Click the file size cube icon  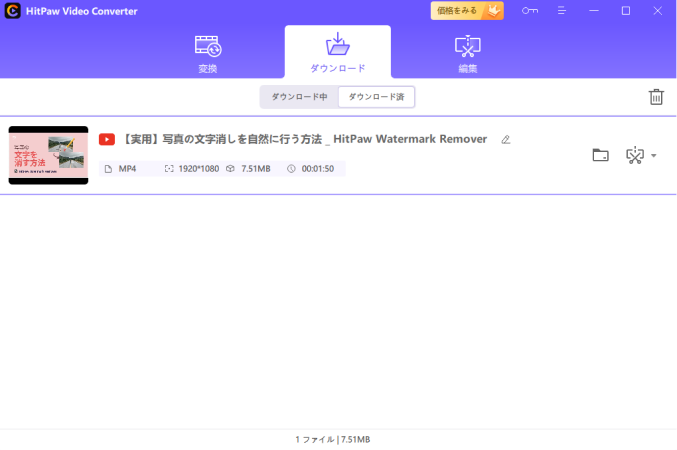230,169
